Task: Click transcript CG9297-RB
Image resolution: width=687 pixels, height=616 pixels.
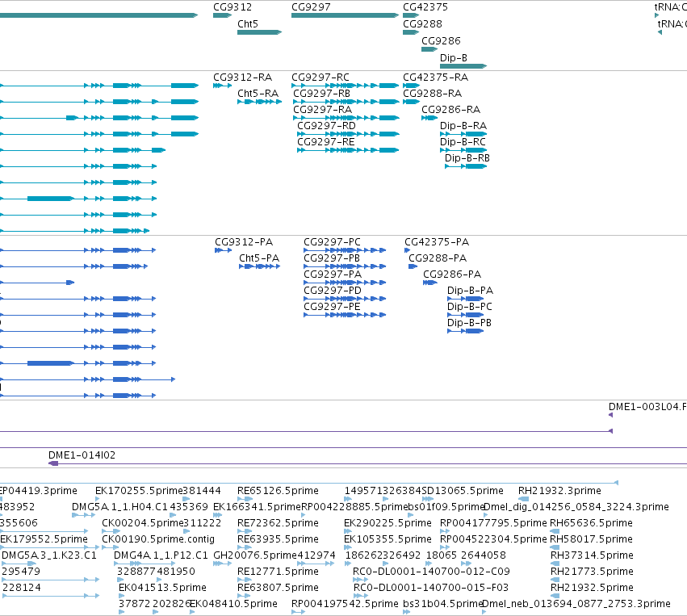Action: [x=346, y=102]
